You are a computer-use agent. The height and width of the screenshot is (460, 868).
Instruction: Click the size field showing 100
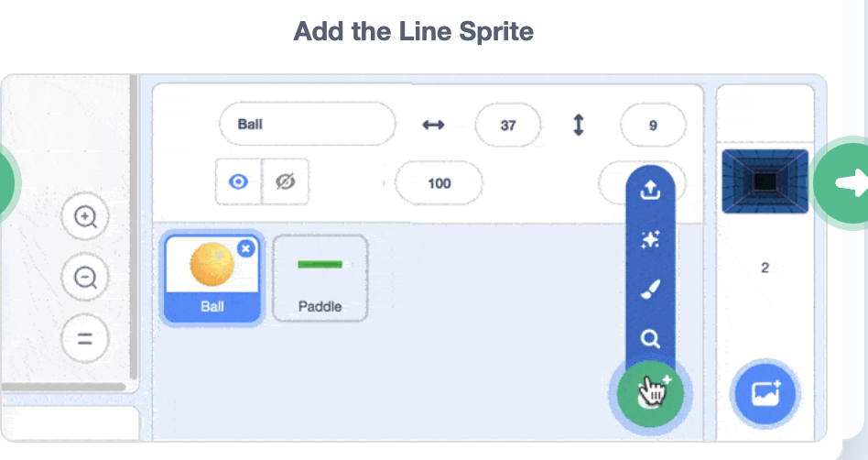point(439,183)
